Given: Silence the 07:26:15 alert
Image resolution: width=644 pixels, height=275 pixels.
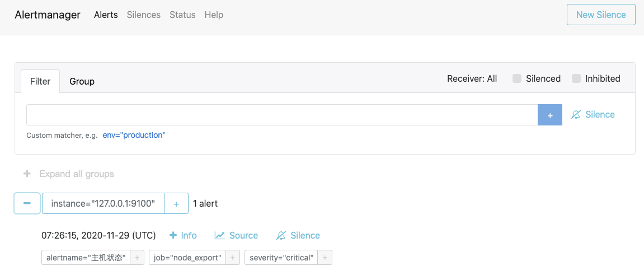Looking at the screenshot, I should pos(298,236).
